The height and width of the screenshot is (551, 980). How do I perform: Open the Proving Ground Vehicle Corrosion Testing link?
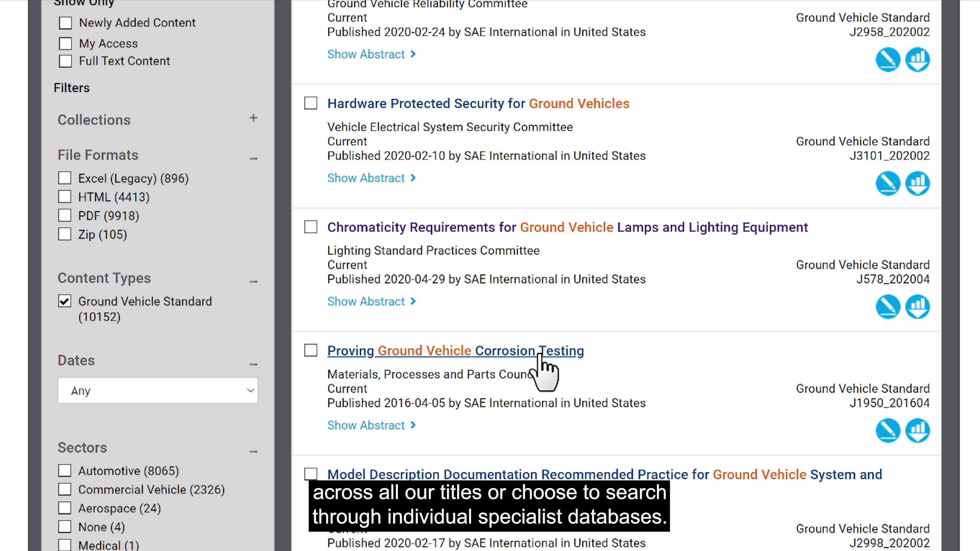pyautogui.click(x=455, y=350)
